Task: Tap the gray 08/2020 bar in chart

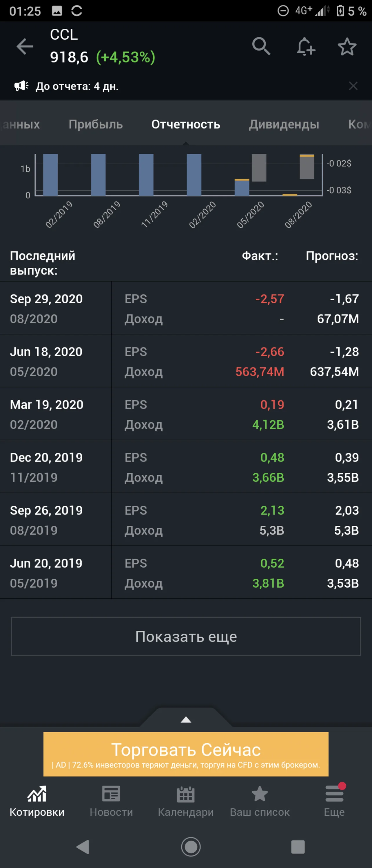Action: click(x=307, y=167)
